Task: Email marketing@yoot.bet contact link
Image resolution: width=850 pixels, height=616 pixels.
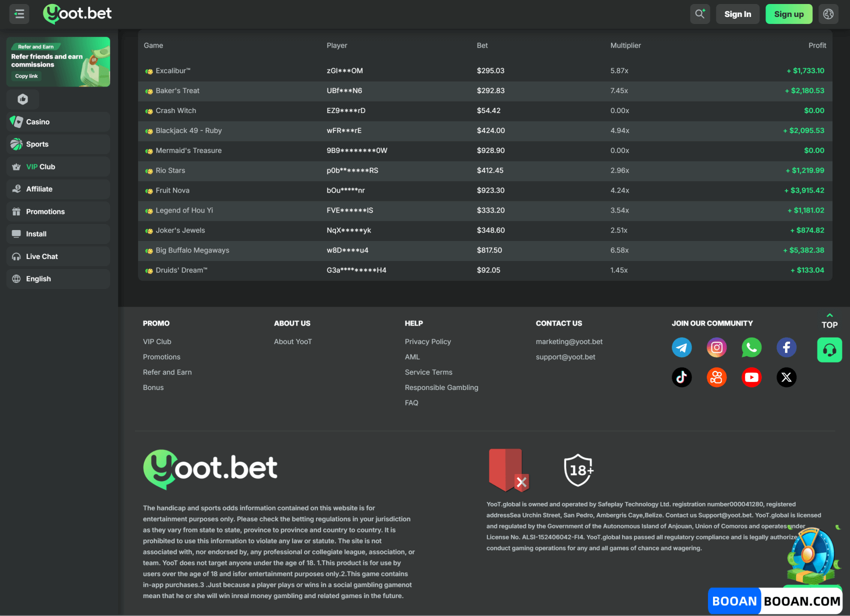Action: 569,341
